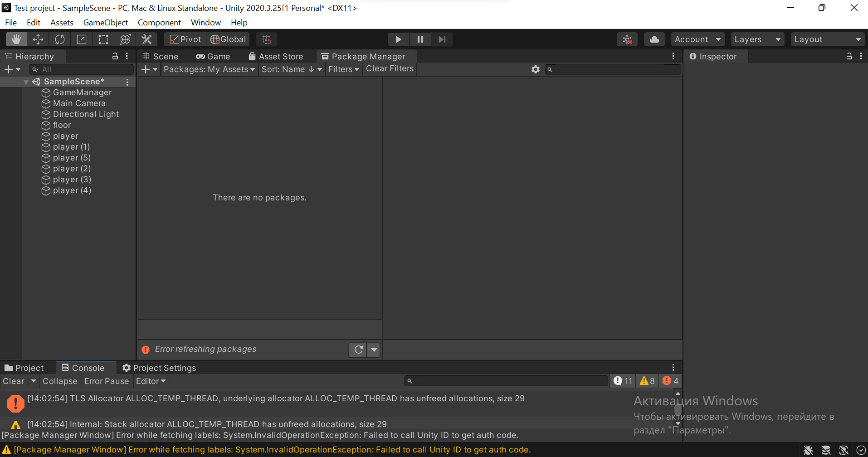Switch to the Game tab
Image resolution: width=868 pixels, height=457 pixels.
coord(213,56)
